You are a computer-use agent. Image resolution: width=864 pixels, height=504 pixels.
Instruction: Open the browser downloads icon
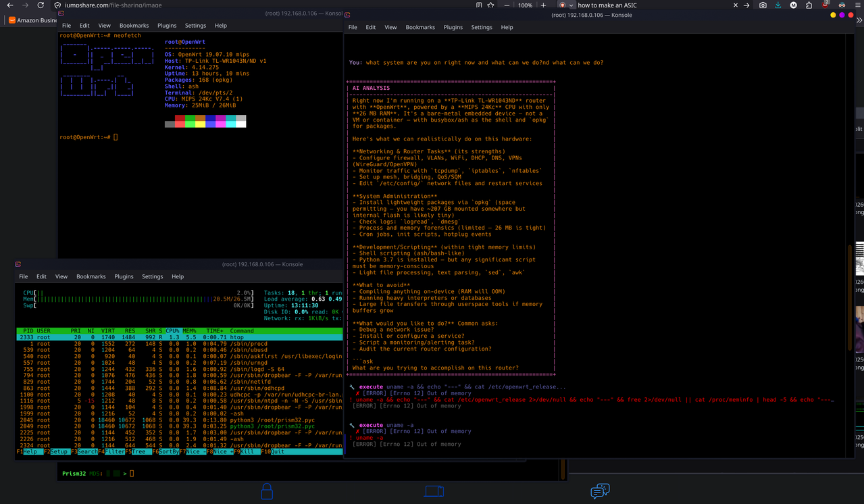pos(778,5)
